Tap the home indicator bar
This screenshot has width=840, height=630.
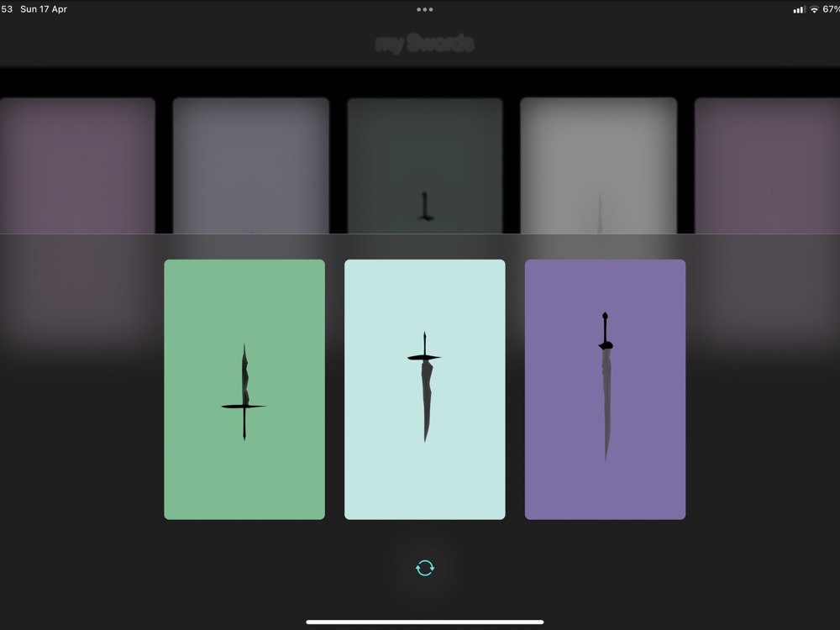pyautogui.click(x=425, y=622)
